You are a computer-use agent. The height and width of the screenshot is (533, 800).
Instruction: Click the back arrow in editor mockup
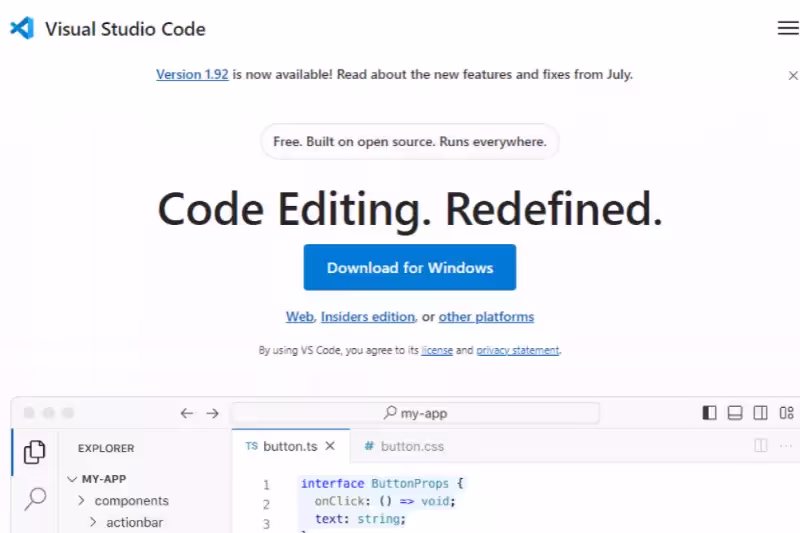tap(187, 413)
